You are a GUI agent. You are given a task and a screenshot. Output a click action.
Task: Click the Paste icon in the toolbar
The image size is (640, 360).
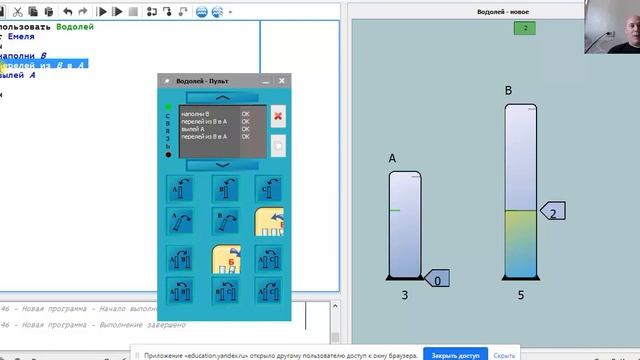49,12
